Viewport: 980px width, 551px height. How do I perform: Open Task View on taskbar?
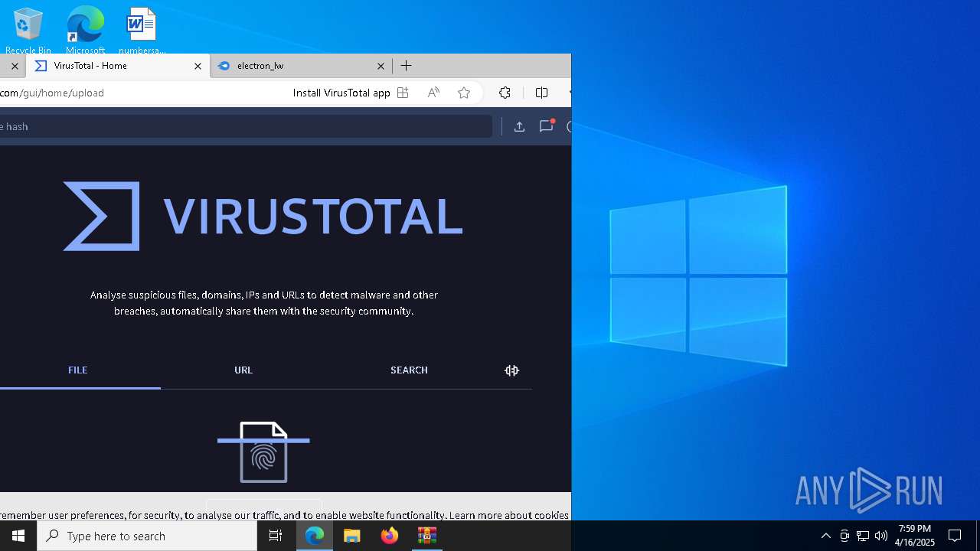tap(276, 536)
